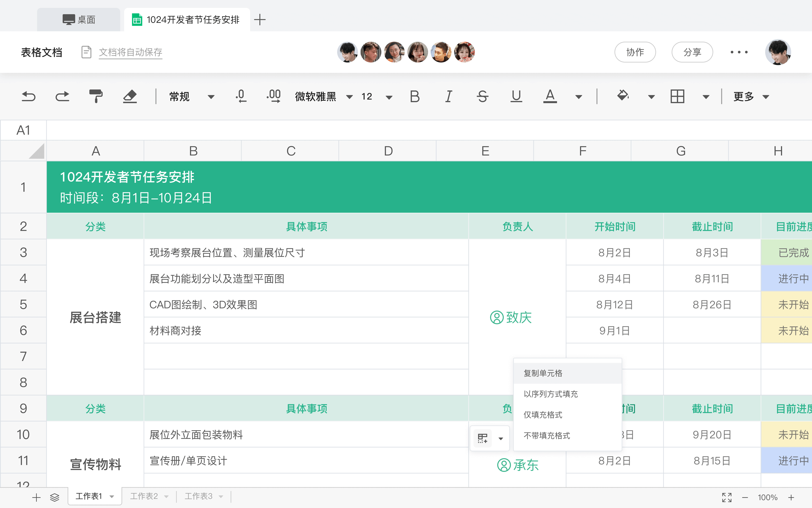
Task: Apply strikethrough formatting
Action: [482, 97]
